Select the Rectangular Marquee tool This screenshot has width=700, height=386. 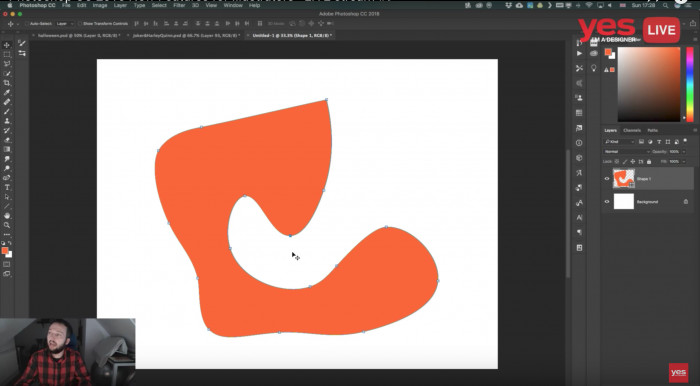pyautogui.click(x=7, y=54)
